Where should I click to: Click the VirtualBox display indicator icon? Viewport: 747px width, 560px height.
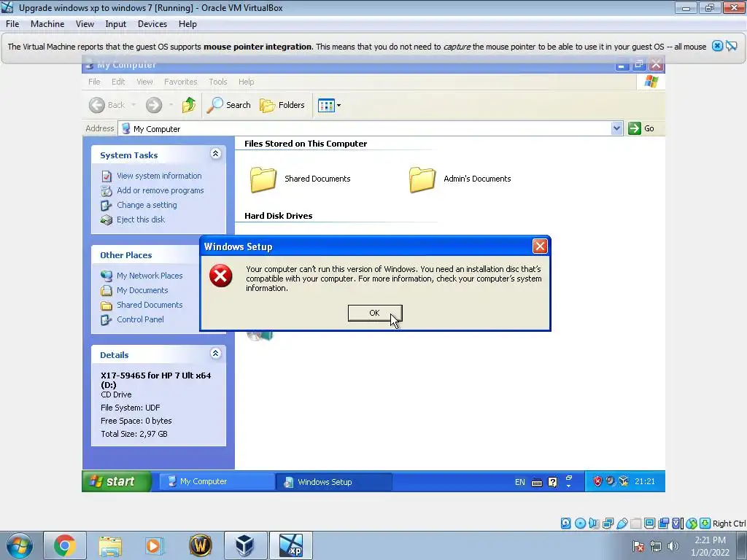tap(649, 524)
